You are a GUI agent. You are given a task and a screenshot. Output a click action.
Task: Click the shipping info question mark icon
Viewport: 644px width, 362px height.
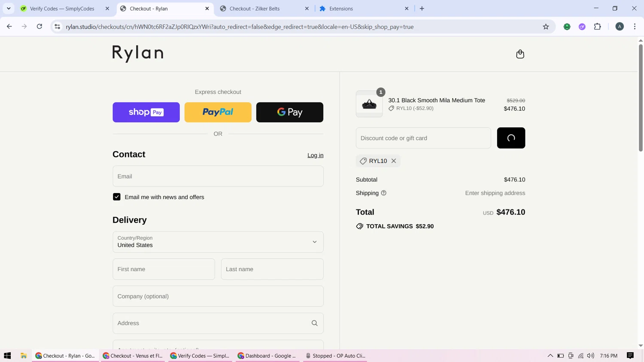384,193
